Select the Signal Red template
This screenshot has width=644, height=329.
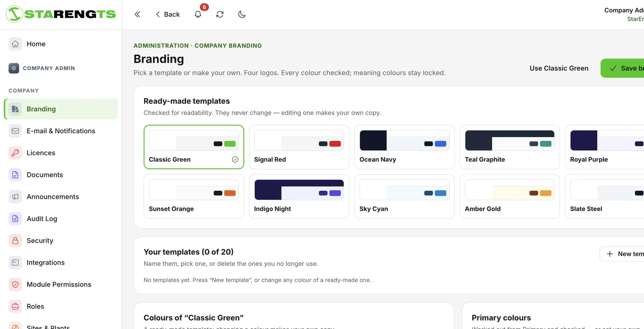299,147
